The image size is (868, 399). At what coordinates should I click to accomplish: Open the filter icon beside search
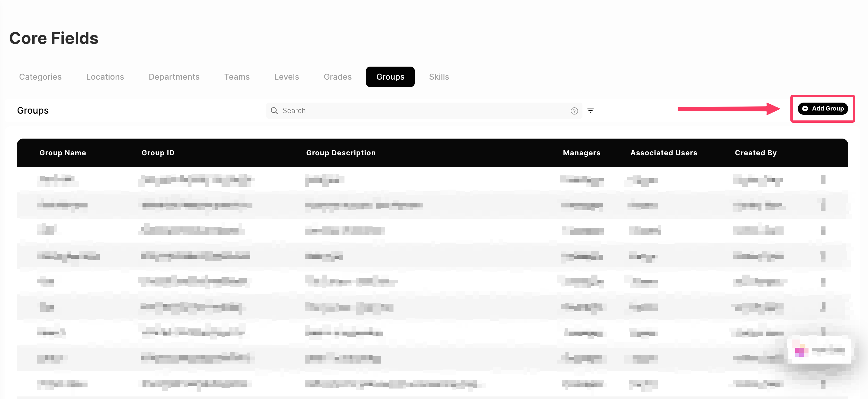(x=590, y=111)
